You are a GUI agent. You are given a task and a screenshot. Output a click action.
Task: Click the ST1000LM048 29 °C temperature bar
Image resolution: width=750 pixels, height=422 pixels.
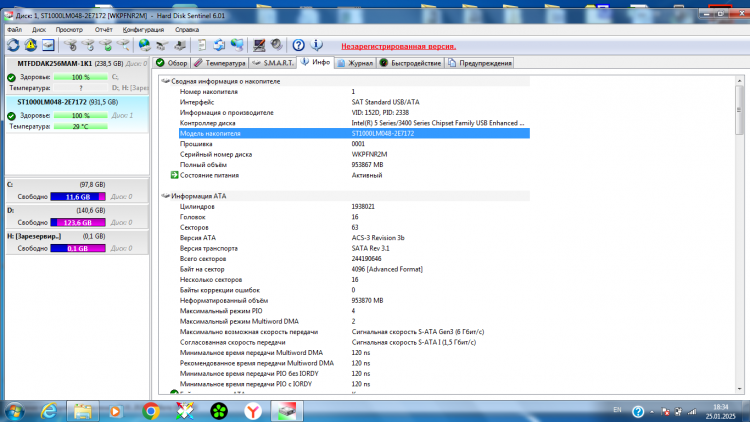point(80,127)
